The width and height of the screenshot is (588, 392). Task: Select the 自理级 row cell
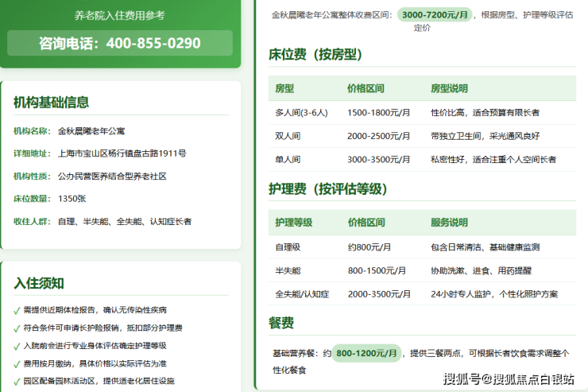point(288,247)
